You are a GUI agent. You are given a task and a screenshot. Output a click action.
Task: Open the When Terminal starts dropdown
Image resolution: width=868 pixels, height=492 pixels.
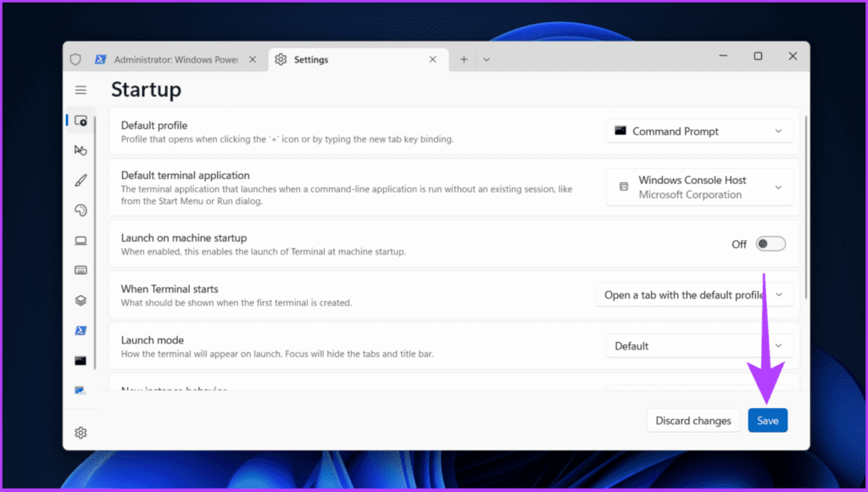click(x=694, y=294)
